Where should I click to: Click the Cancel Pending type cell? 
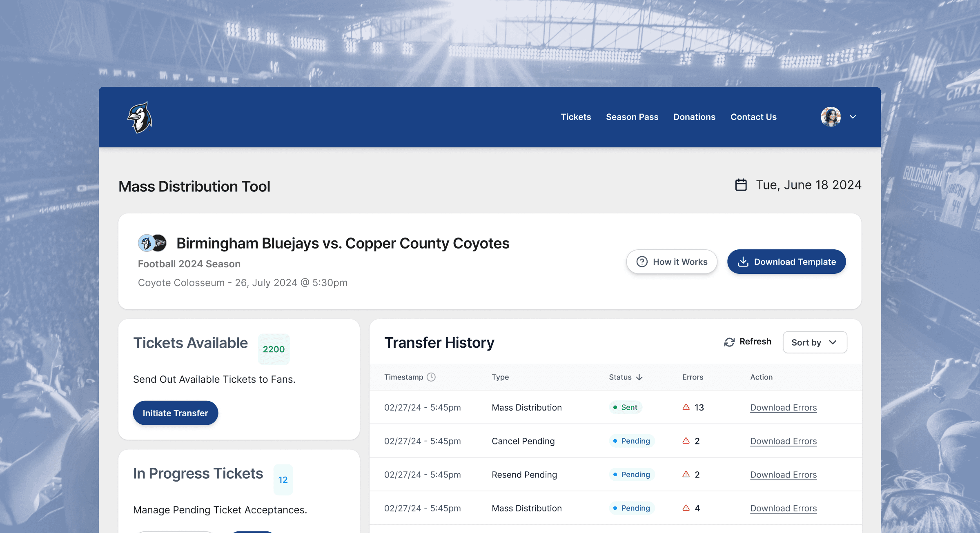523,441
